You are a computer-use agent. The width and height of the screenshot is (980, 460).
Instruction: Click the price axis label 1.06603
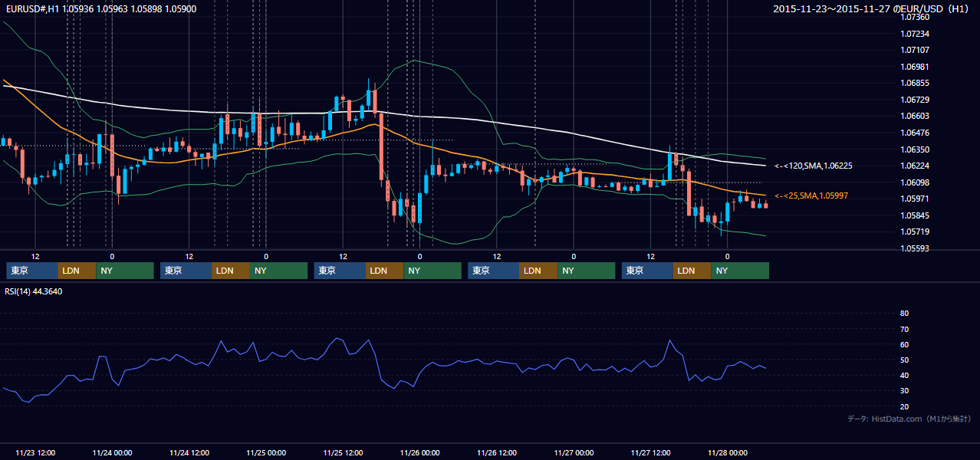(x=915, y=116)
